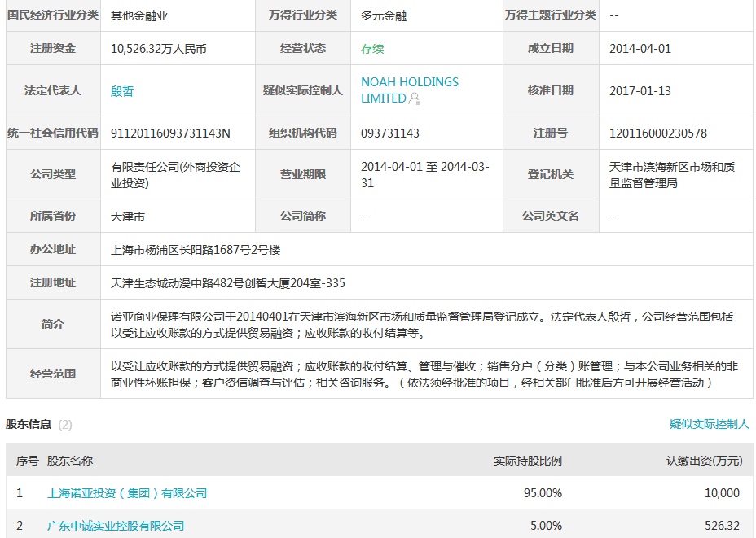Select the 股东信息 section heading

click(x=29, y=424)
